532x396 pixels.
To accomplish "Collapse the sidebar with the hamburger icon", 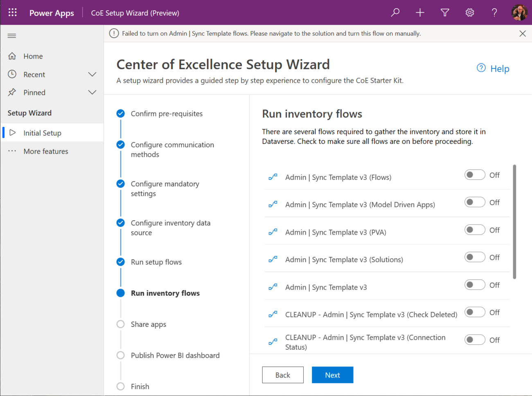I will click(11, 35).
